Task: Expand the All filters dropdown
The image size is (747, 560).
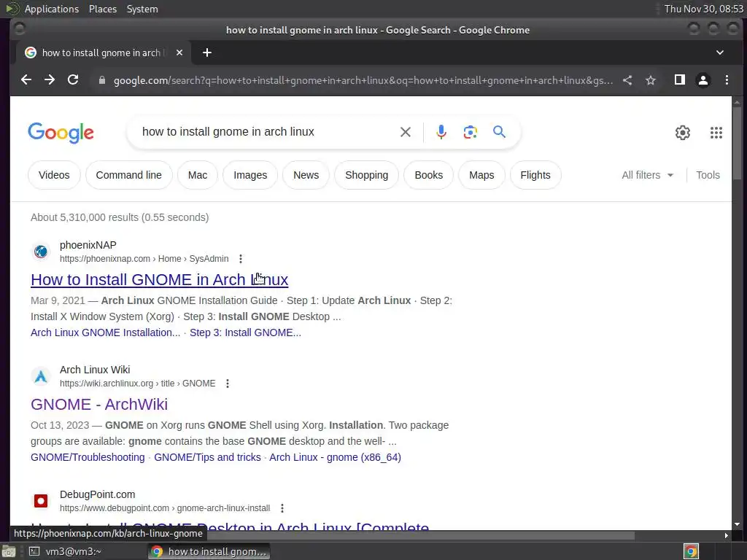Action: [648, 175]
